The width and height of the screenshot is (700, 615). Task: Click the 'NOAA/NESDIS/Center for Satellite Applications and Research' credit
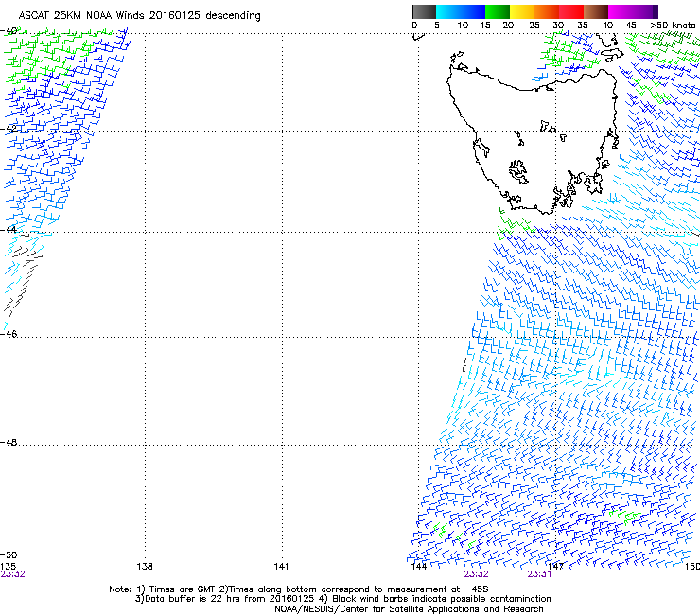[x=409, y=609]
